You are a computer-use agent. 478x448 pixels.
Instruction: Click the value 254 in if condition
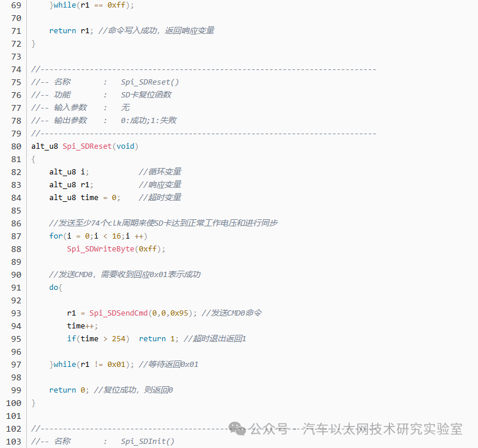tap(118, 339)
